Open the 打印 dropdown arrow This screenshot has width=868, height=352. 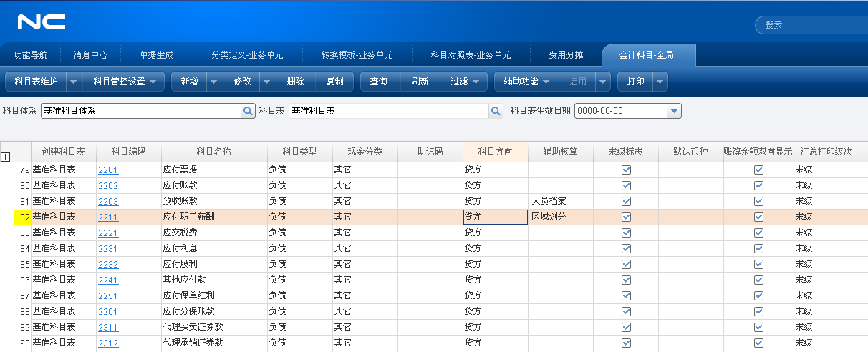(659, 82)
